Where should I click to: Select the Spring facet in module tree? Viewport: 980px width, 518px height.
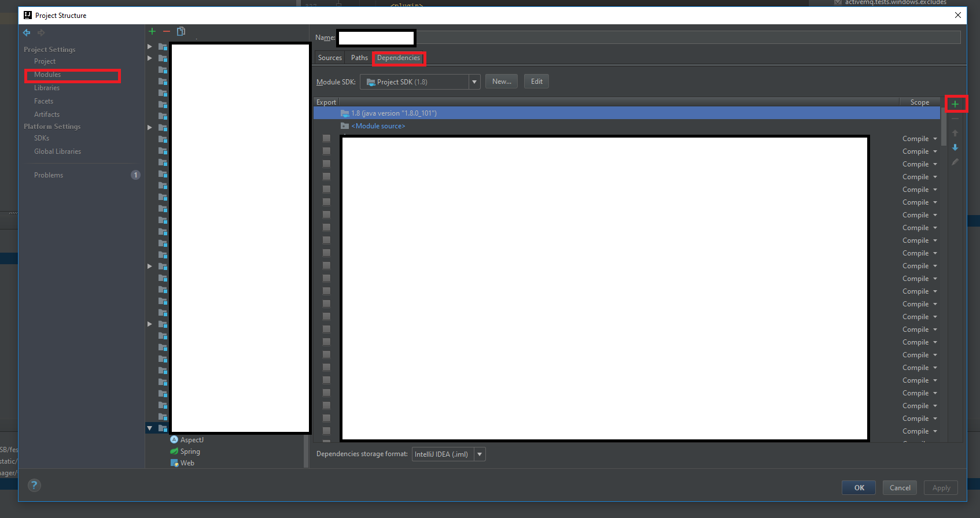click(185, 452)
